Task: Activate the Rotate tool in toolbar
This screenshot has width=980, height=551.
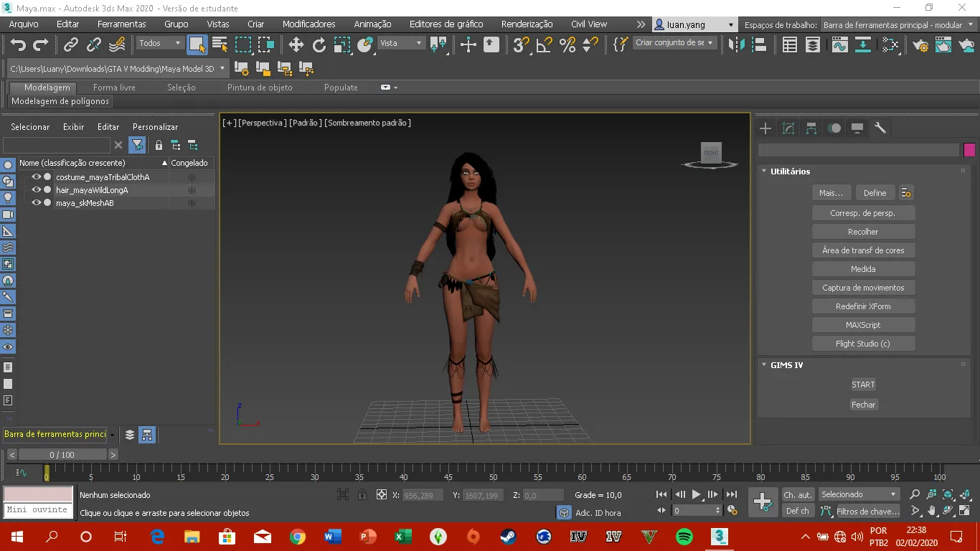Action: [x=319, y=45]
